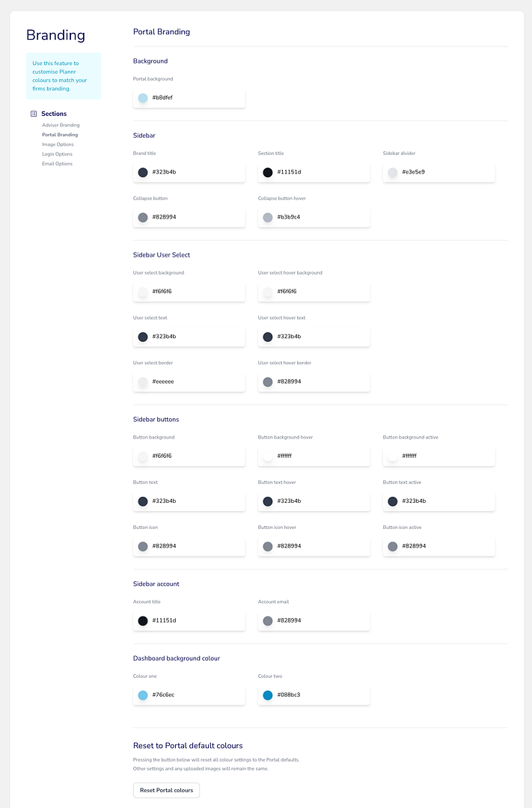Navigate to Email Options section
This screenshot has height=808, width=532.
click(x=57, y=164)
